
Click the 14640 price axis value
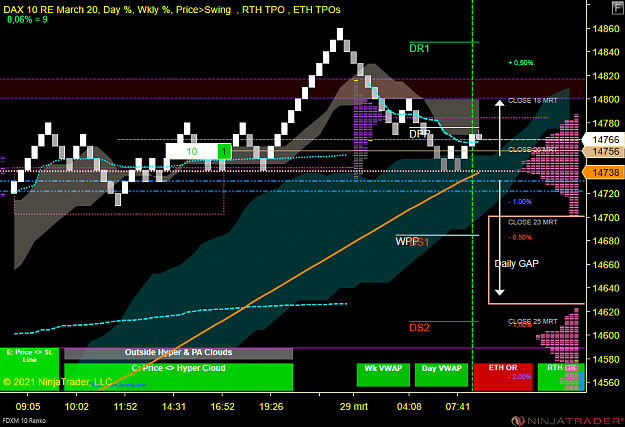pos(606,288)
